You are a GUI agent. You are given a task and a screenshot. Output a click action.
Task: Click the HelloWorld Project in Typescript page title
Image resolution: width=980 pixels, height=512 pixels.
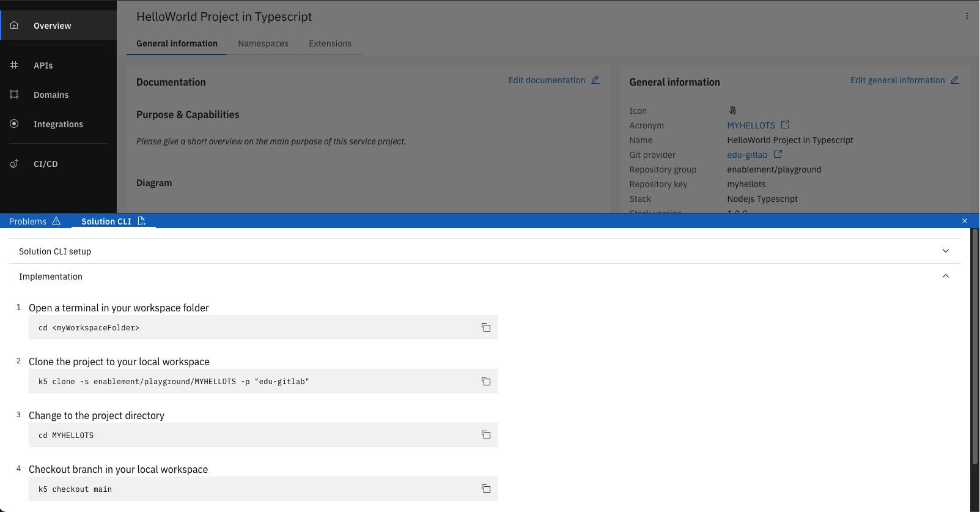click(x=224, y=17)
